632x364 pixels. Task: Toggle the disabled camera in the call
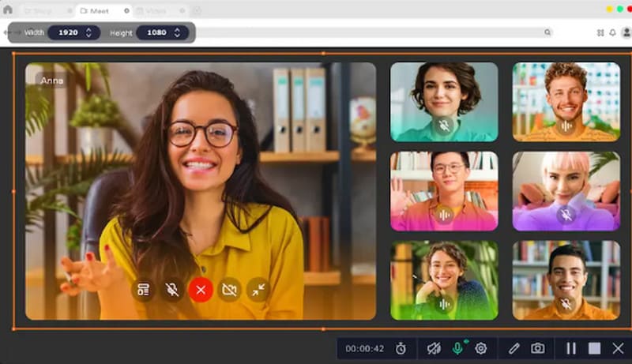point(229,290)
